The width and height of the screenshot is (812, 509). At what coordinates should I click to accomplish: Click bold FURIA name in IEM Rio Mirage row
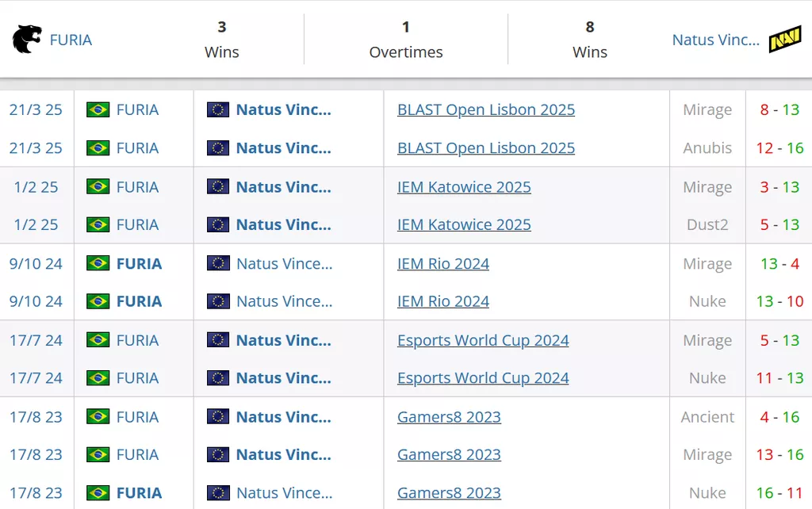(139, 264)
